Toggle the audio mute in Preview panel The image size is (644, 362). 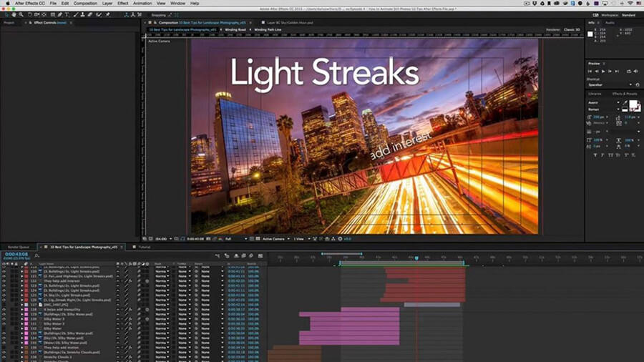click(x=636, y=72)
